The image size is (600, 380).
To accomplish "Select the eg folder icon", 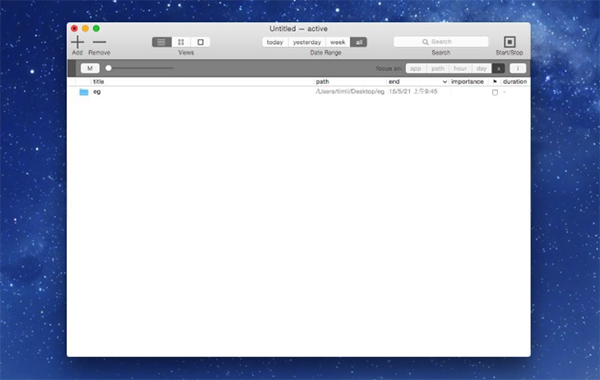I will [84, 92].
